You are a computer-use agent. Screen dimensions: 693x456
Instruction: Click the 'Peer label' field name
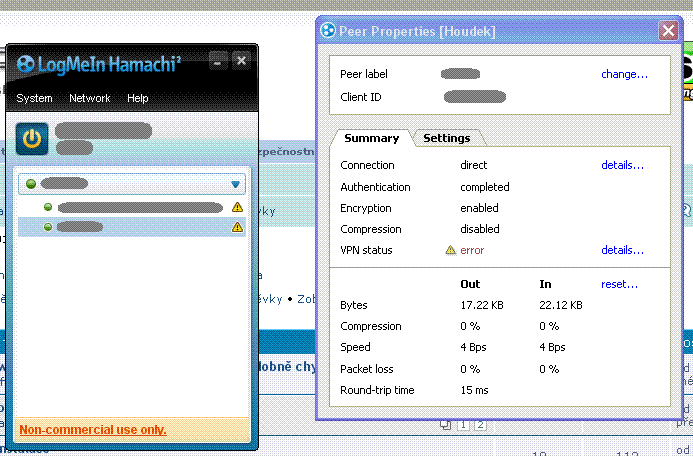(x=364, y=74)
